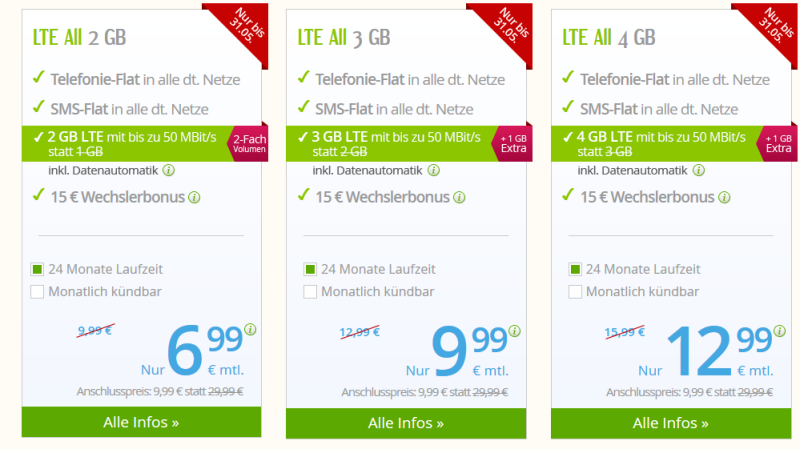This screenshot has width=800, height=449.
Task: Click info icon next to 9,99 € monthly price
Action: coord(515,329)
